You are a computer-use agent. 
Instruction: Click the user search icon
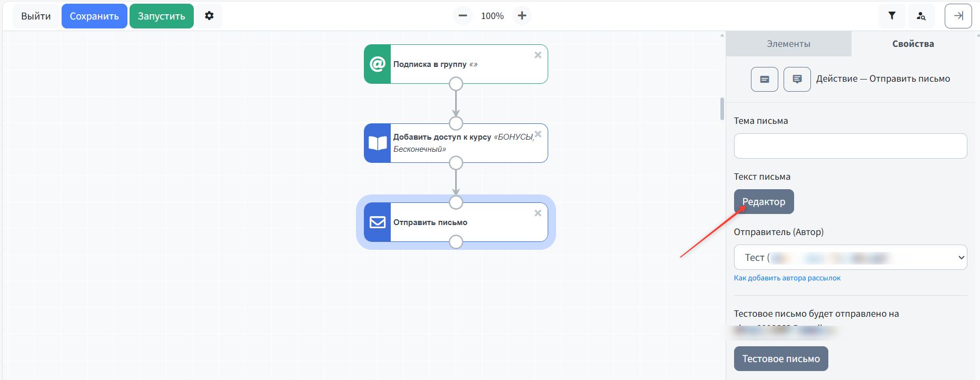tap(921, 16)
